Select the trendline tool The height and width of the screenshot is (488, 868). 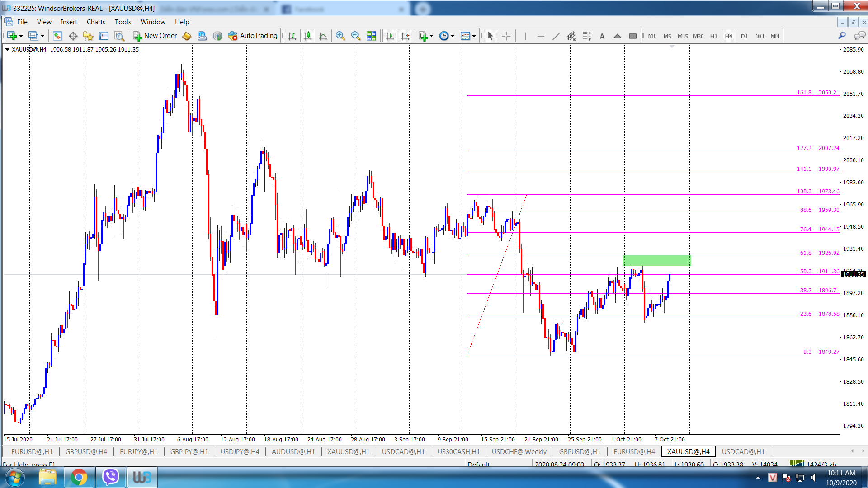click(x=556, y=36)
